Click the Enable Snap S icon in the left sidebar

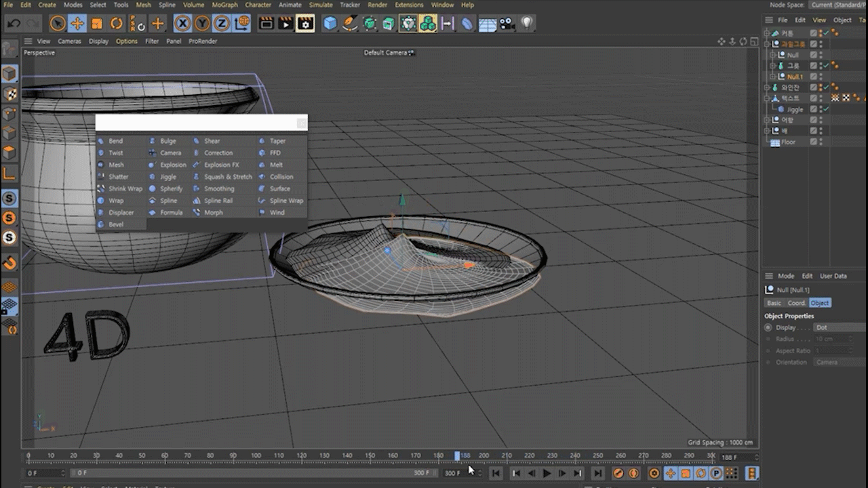pos(9,199)
